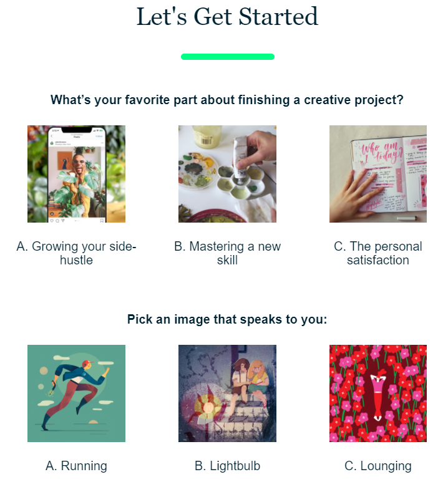448x482 pixels.
Task: Click the 'Let's Get Started' heading
Action: point(227,17)
